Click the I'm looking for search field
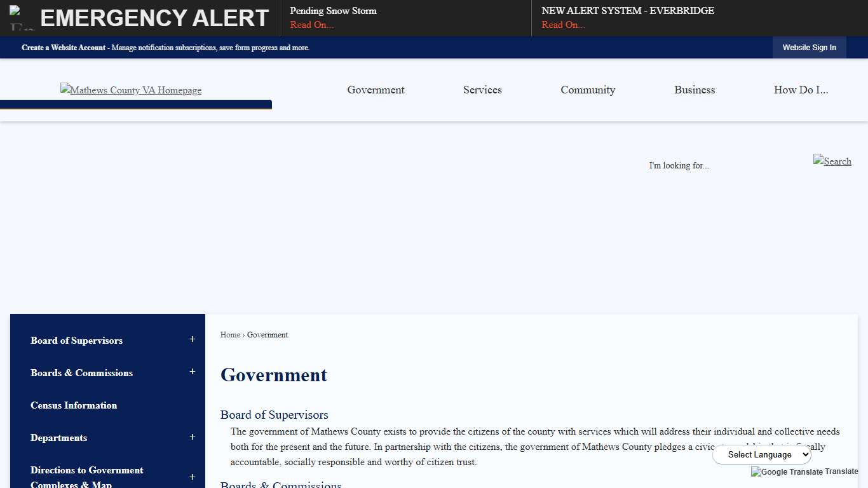The image size is (868, 488). coord(679,165)
